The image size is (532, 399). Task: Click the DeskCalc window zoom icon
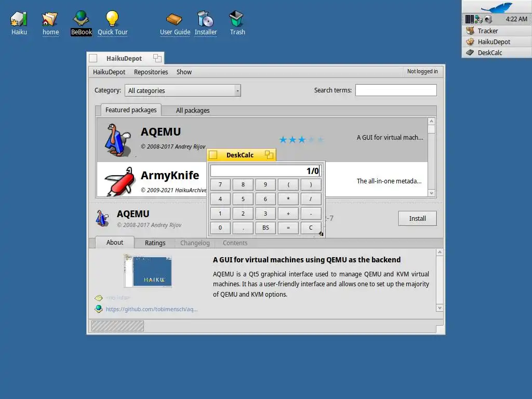[269, 155]
